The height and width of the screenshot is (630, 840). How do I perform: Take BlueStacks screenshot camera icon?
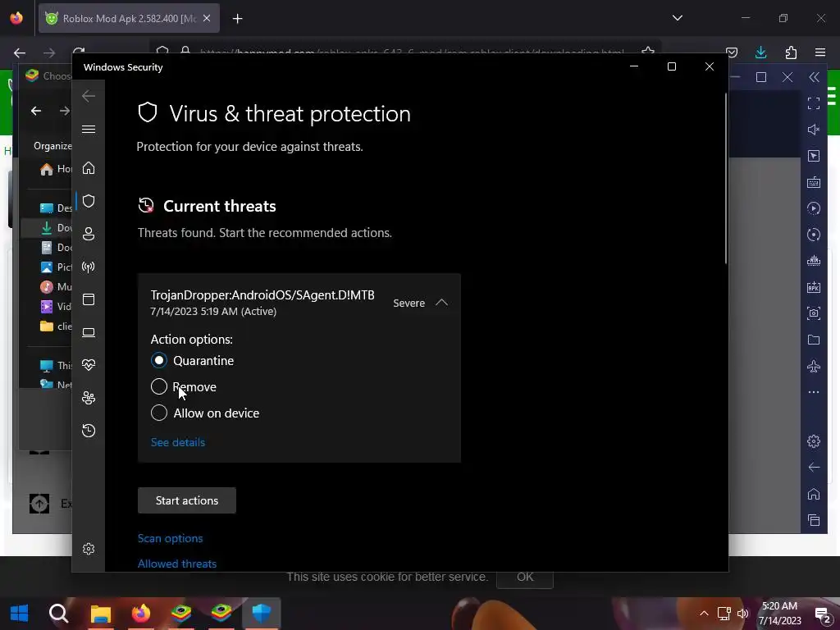[x=813, y=313]
